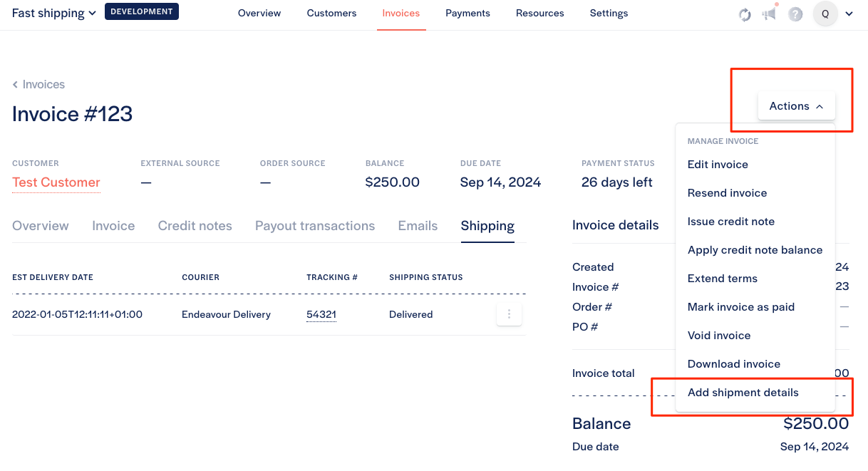
Task: Select Add shipment details menu entry
Action: point(743,393)
